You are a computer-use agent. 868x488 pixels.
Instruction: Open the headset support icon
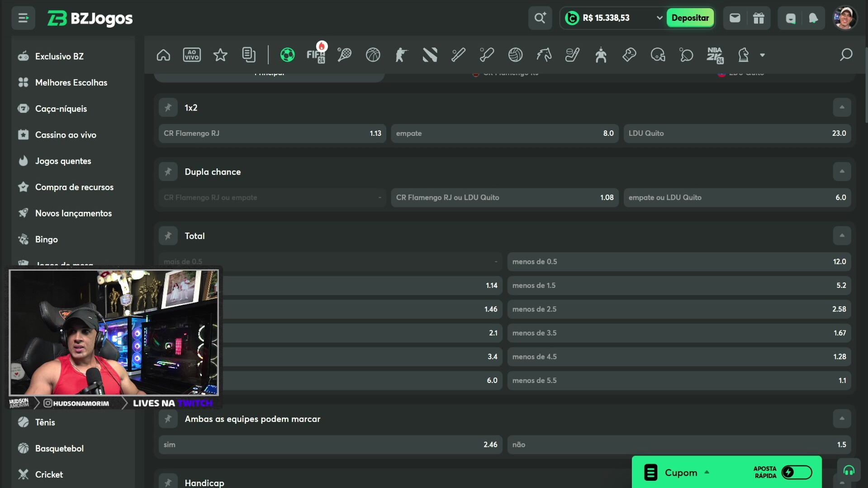(x=849, y=471)
